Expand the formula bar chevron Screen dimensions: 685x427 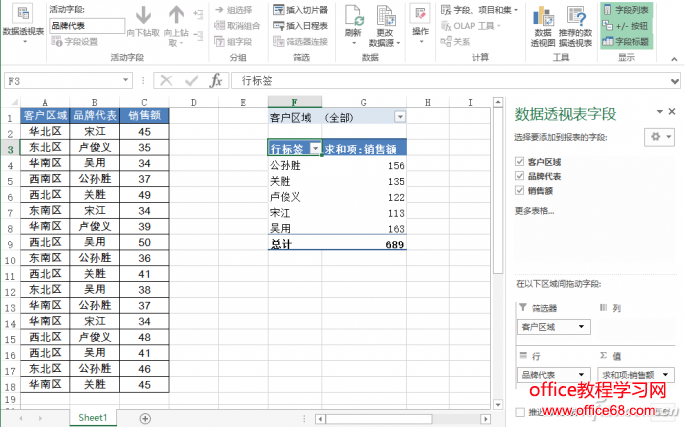coord(675,81)
